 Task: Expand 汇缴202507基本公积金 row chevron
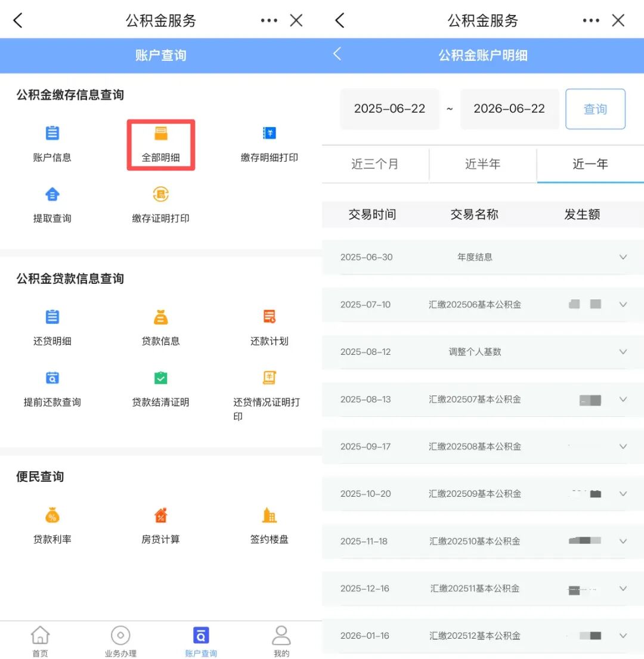point(623,399)
